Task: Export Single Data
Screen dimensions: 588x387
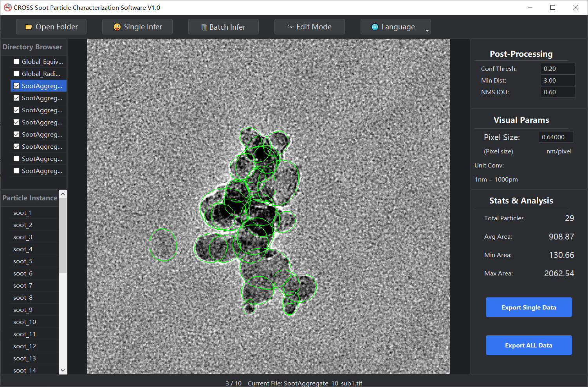Action: [x=529, y=307]
